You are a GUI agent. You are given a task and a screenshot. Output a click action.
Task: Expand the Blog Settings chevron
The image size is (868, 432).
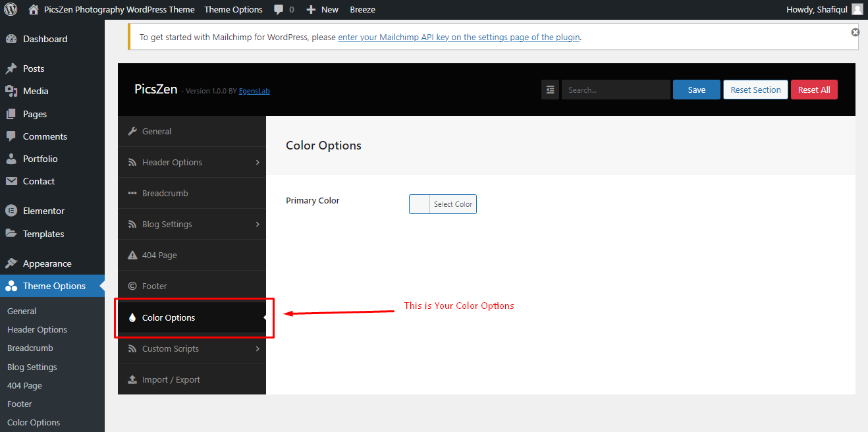click(x=258, y=224)
